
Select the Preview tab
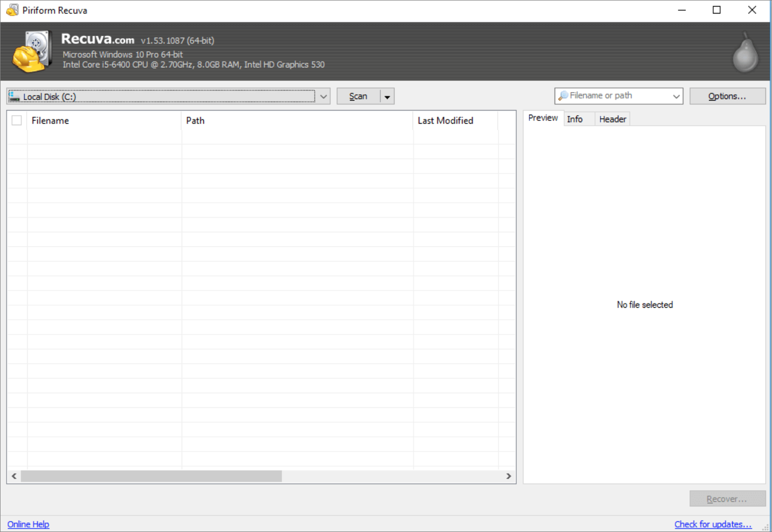click(543, 118)
